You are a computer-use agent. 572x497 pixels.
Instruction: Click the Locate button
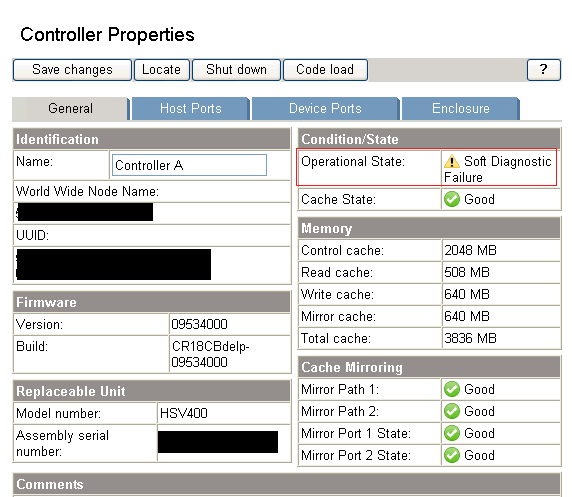pyautogui.click(x=162, y=69)
